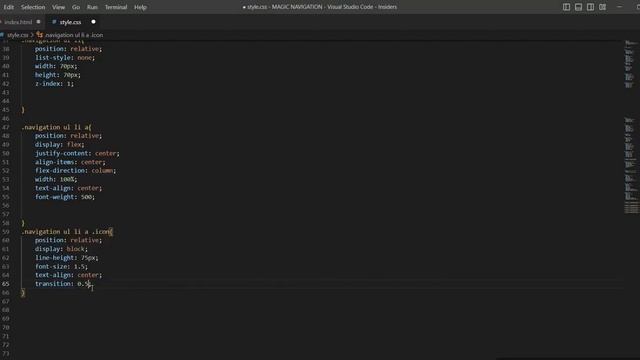This screenshot has width=640, height=360.
Task: Click '.navigation ul li a .icon{' selector
Action: pyautogui.click(x=67, y=232)
